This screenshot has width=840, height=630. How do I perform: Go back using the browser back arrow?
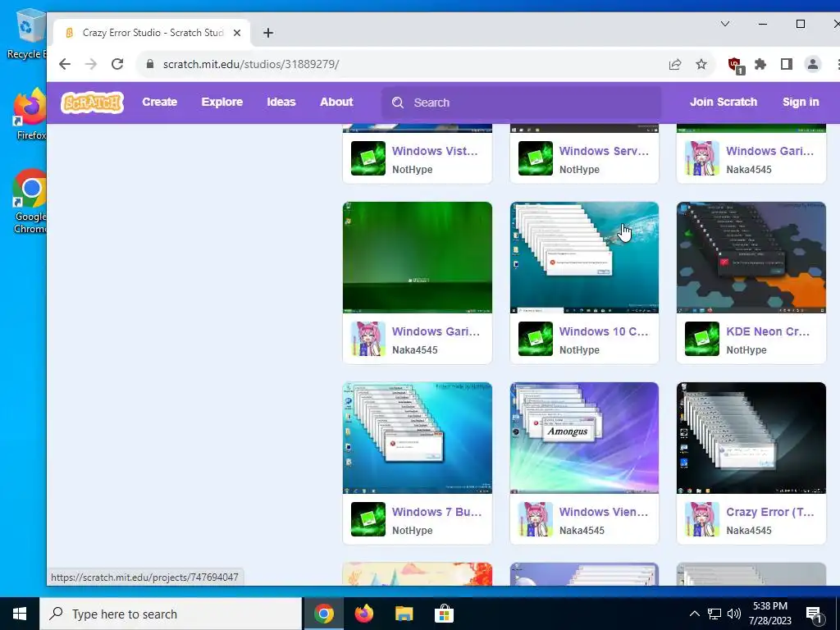[x=65, y=64]
